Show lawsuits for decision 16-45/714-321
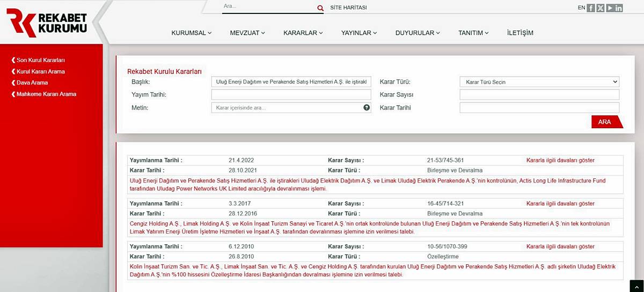The width and height of the screenshot is (644, 292). coord(560,204)
